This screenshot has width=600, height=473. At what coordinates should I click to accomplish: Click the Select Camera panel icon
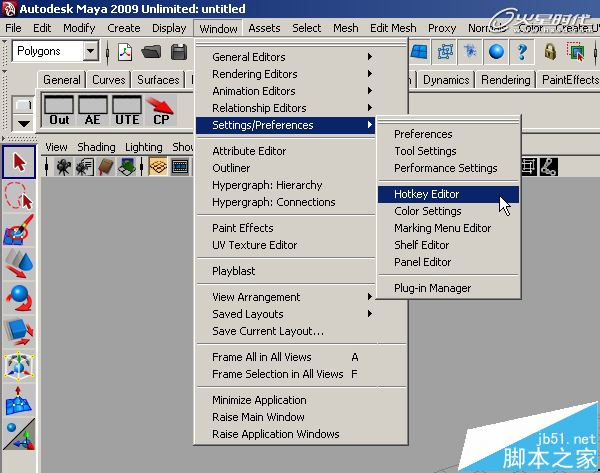(64, 167)
